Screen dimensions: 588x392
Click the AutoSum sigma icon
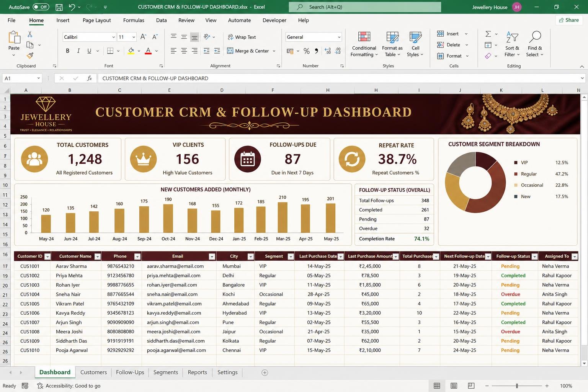click(488, 34)
